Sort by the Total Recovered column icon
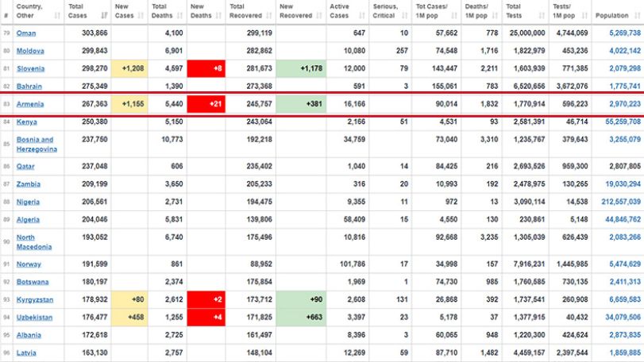The width and height of the screenshot is (644, 362). point(269,16)
